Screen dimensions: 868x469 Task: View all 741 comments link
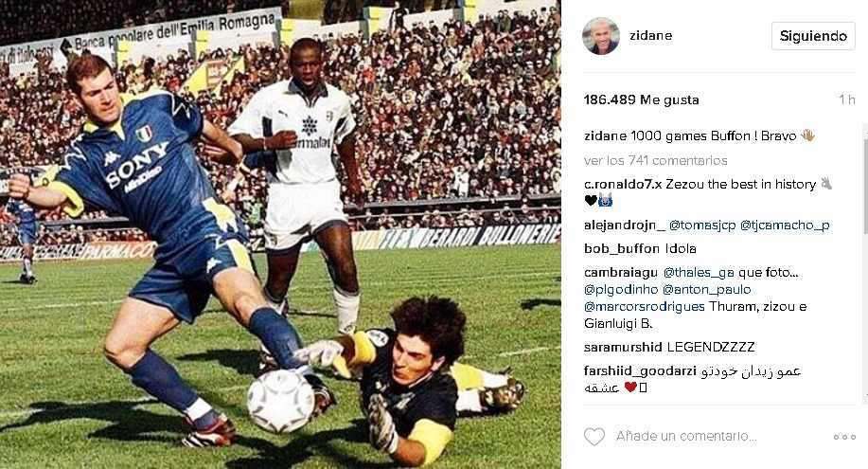(x=655, y=160)
